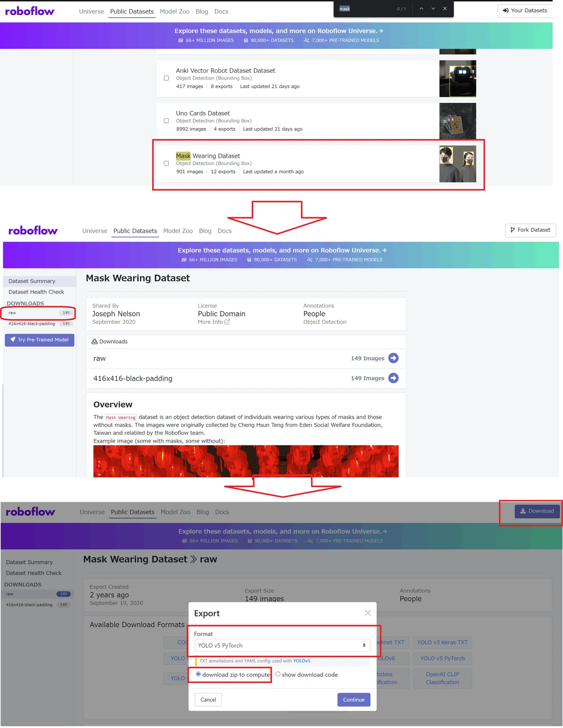Tick the Uno Cards Dataset checkbox
Viewport: 563px width, 728px height.
click(x=166, y=121)
